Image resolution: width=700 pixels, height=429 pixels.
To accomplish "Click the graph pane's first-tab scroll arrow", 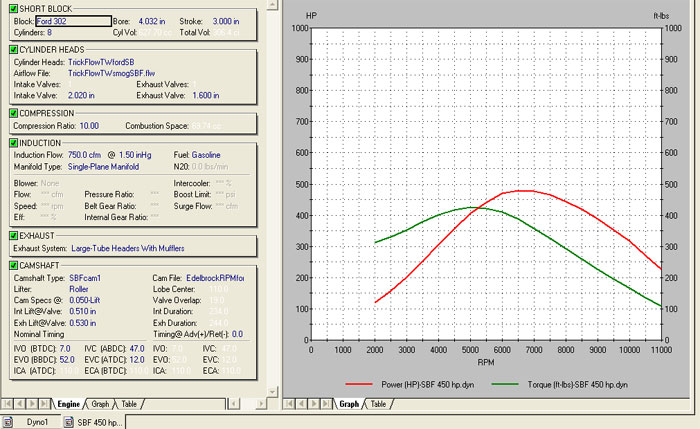I will click(x=287, y=404).
